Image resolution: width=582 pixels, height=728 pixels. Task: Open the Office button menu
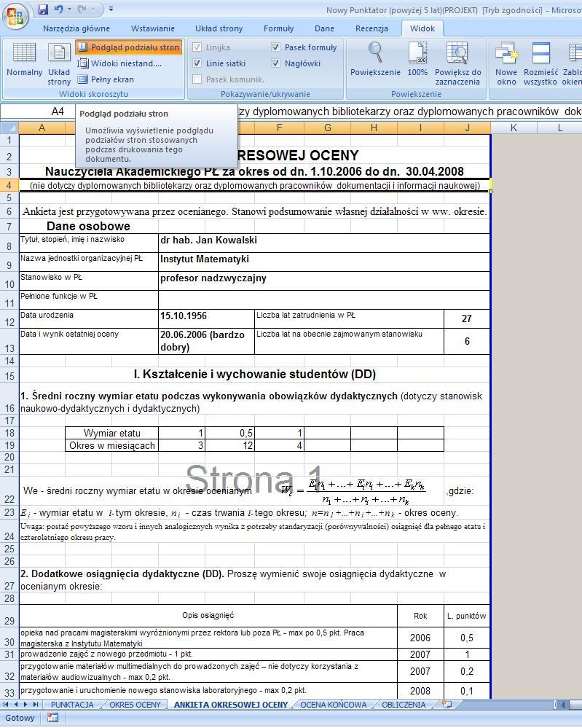tap(15, 17)
